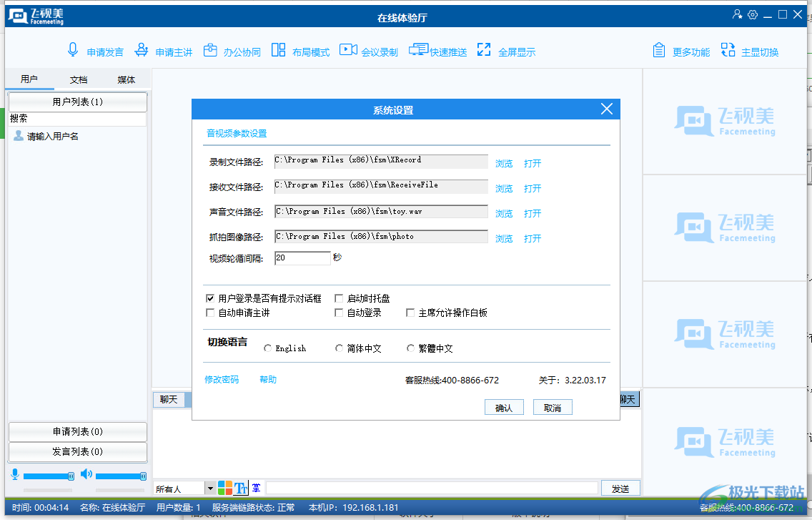Click the 申请发言 microphone icon
812x520 pixels.
tap(73, 50)
